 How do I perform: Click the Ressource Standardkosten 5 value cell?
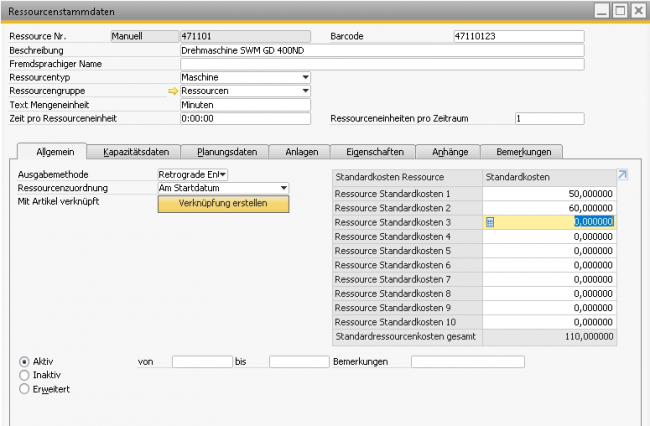[549, 251]
